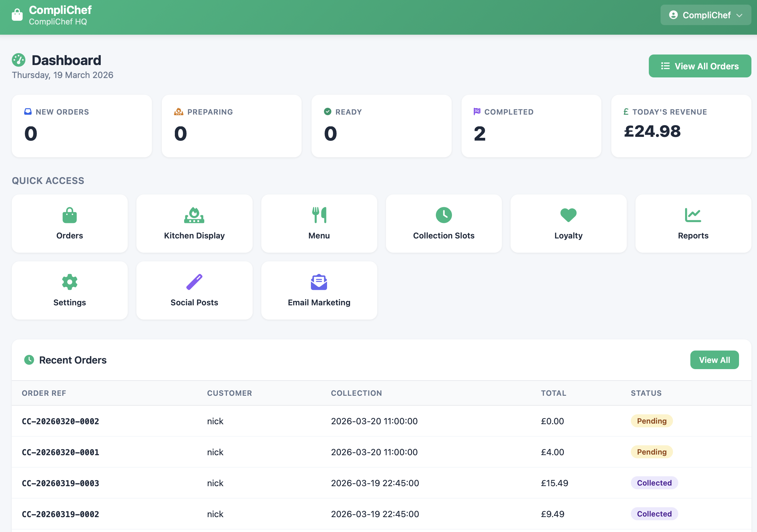Screen dimensions: 757x532
Task: Click the Settings gear icon
Action: pos(69,282)
